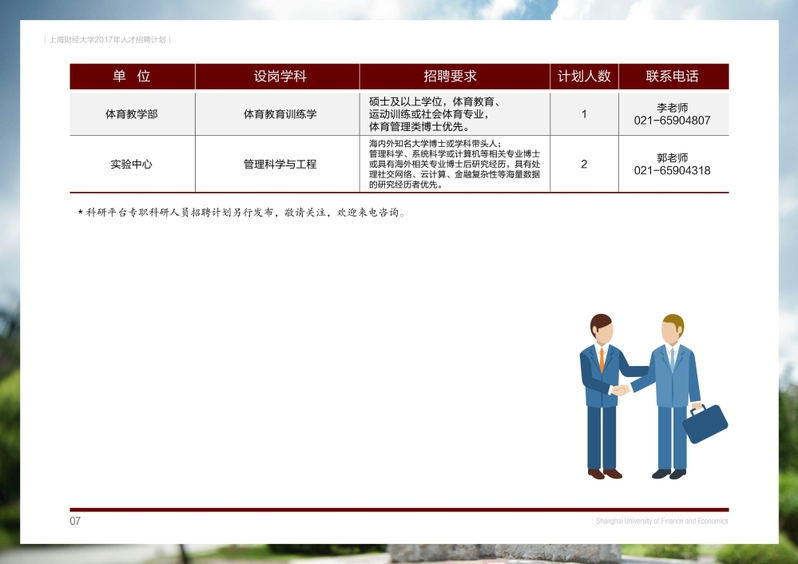The width and height of the screenshot is (798, 564).
Task: Click the 科研平台 footnote below the table
Action: (x=242, y=213)
